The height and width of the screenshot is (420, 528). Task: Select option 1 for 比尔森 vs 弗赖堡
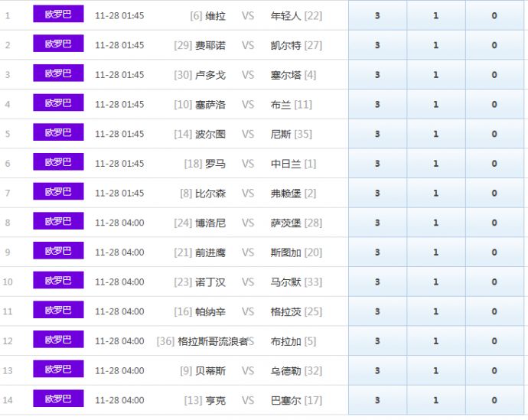coord(436,194)
